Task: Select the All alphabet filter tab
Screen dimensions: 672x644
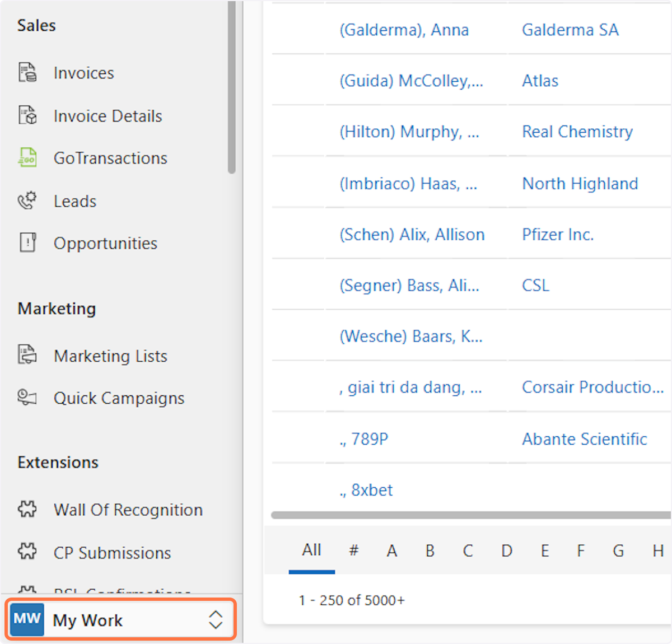Action: click(x=311, y=550)
